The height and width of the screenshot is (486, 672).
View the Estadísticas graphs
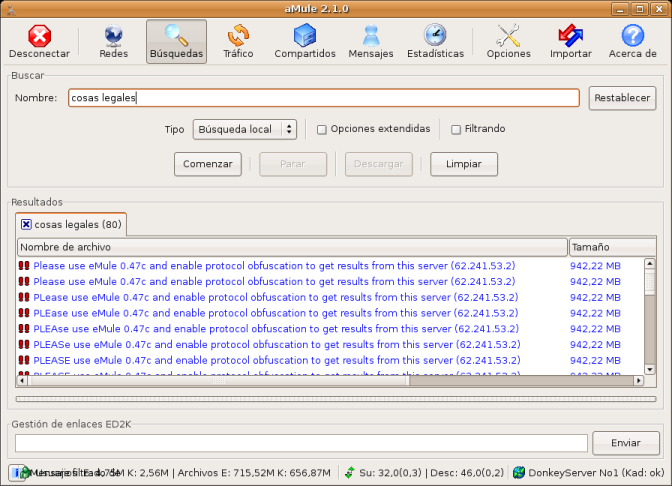click(435, 41)
